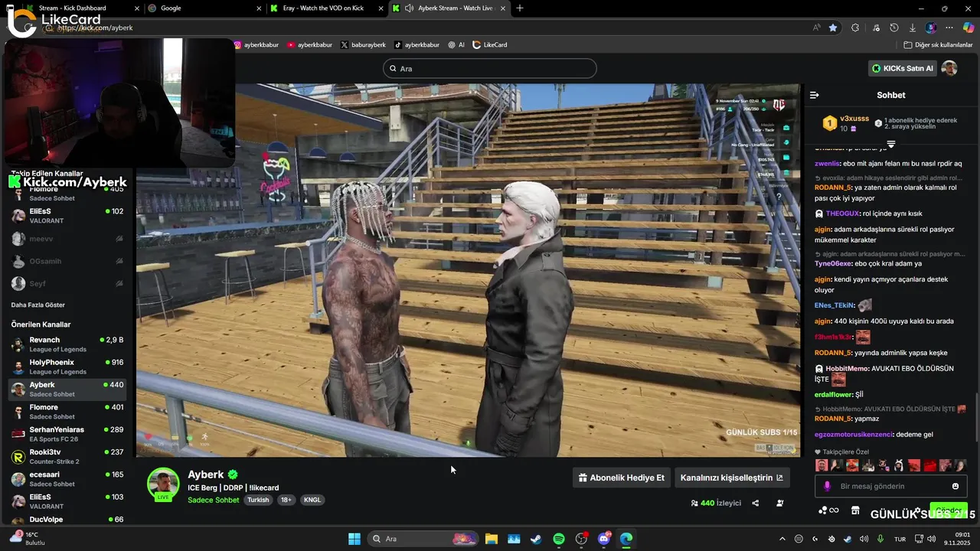The width and height of the screenshot is (980, 551).
Task: Collapse the chat panel with arrow icon
Action: [x=814, y=95]
